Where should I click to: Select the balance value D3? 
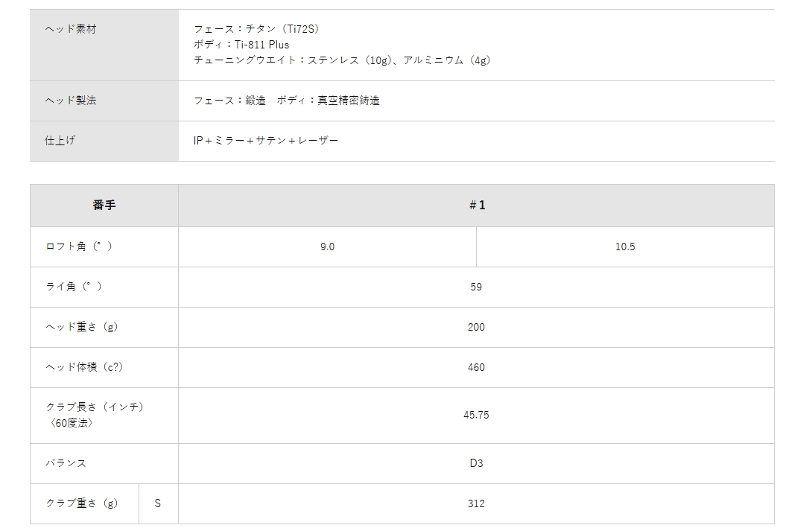[476, 463]
